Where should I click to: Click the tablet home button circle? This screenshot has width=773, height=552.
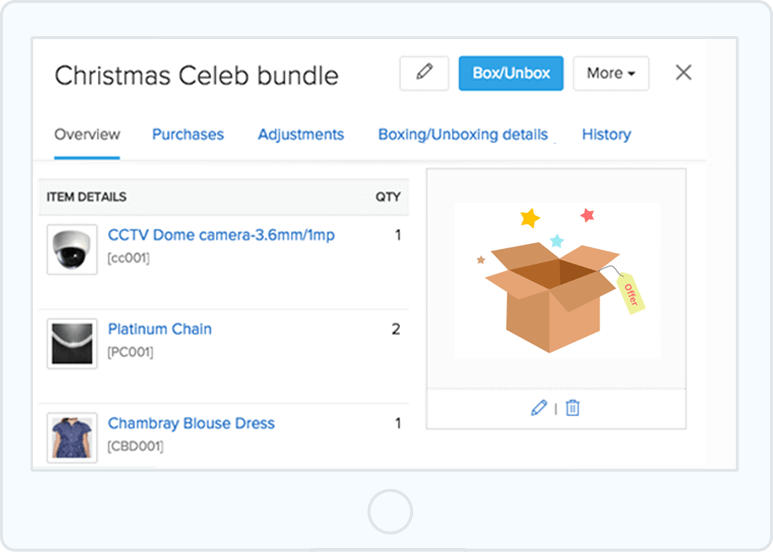[390, 512]
